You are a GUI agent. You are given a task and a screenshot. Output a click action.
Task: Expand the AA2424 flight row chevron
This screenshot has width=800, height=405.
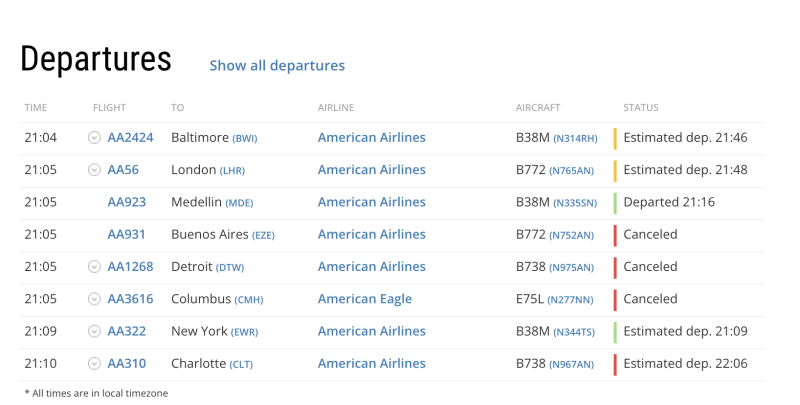pyautogui.click(x=95, y=138)
